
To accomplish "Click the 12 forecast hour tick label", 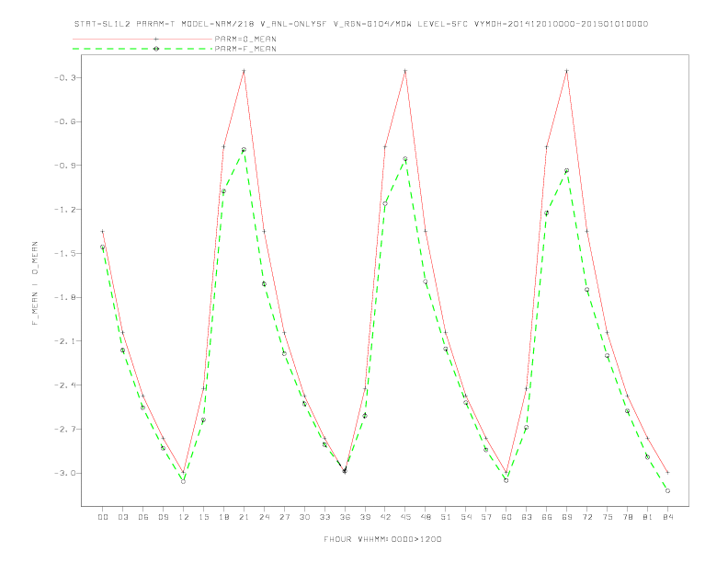I will coord(184,517).
